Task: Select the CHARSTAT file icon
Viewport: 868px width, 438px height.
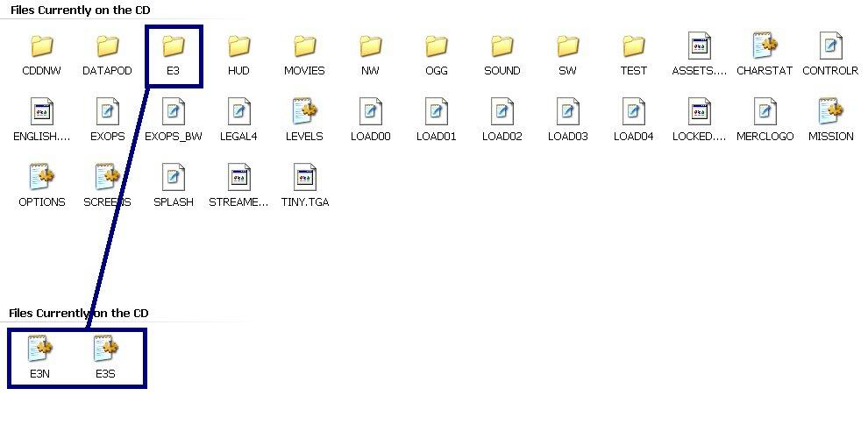Action: [765, 46]
